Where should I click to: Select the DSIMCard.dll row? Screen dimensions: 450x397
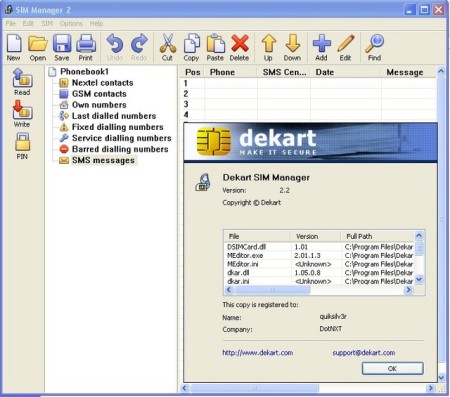tap(319, 247)
